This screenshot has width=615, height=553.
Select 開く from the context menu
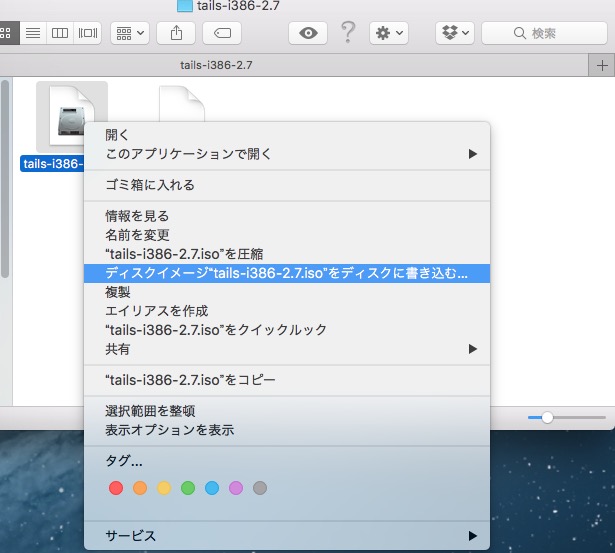click(x=117, y=134)
